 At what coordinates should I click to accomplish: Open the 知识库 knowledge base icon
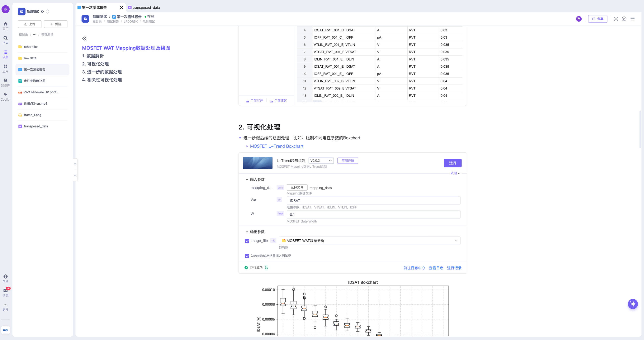pos(5,82)
